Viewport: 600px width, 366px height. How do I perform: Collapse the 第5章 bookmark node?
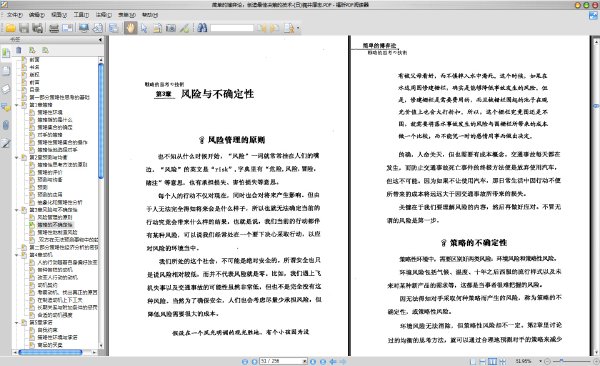point(16,322)
